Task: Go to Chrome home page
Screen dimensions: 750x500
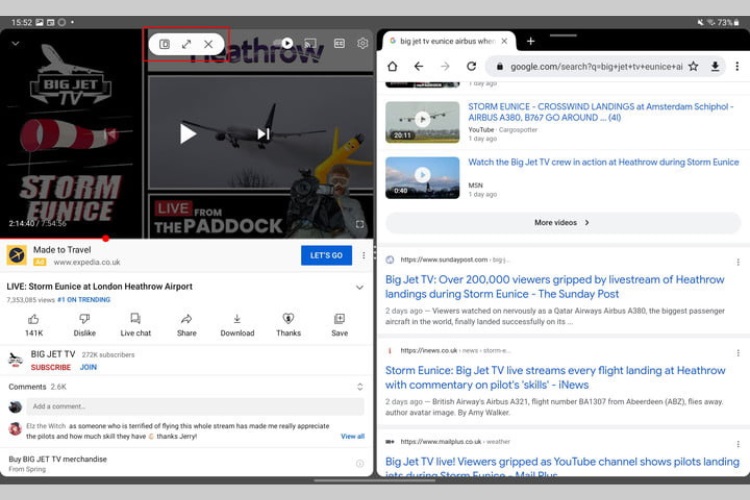Action: (x=392, y=66)
